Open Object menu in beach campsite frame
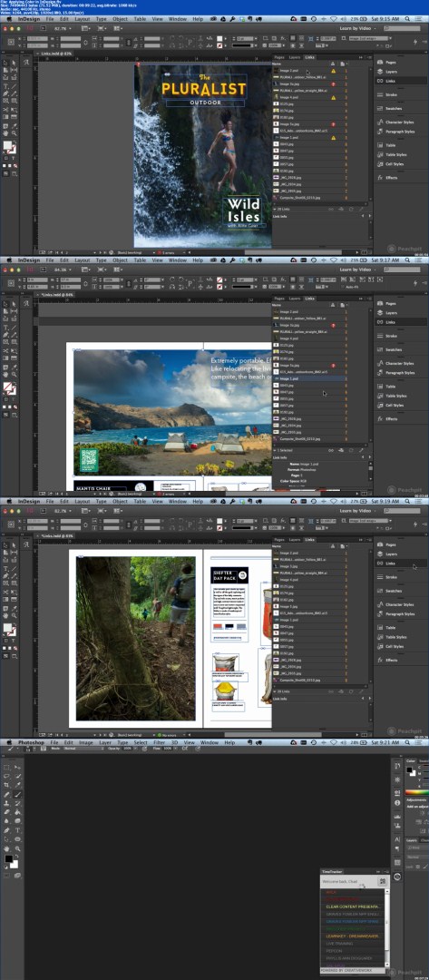Screen dimensions: 429x980 120,260
